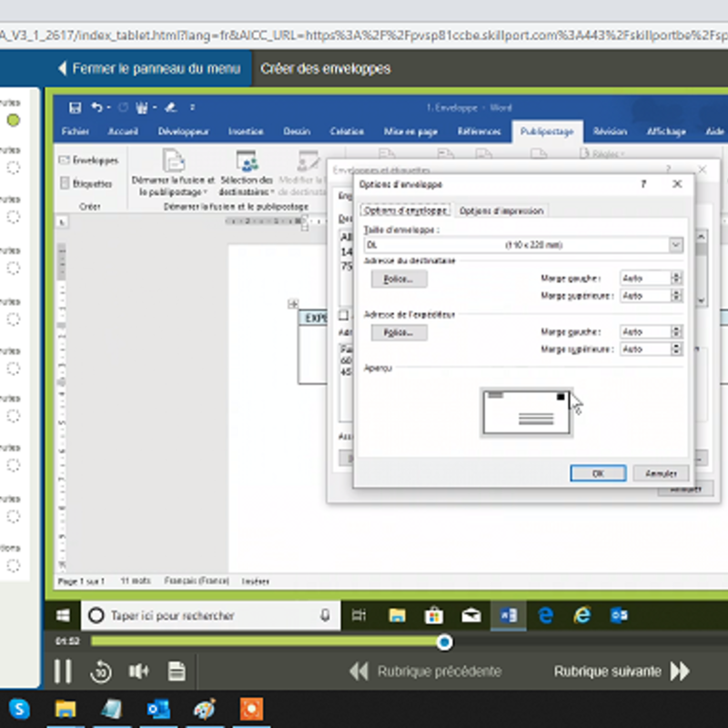Click the envelope preview thumbnail in Aperçu
Image resolution: width=728 pixels, height=728 pixels.
point(526,412)
